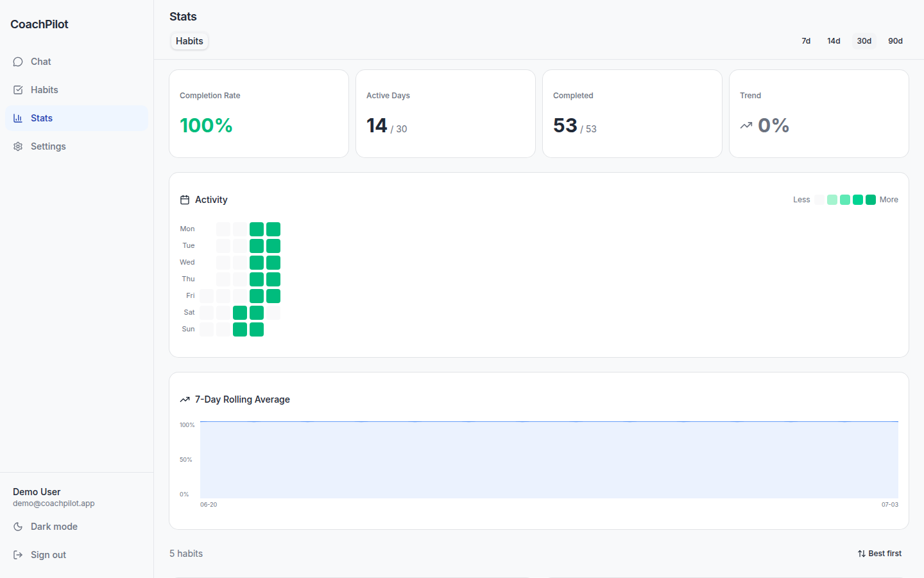Click the Stats page title
924x578 pixels.
point(183,17)
